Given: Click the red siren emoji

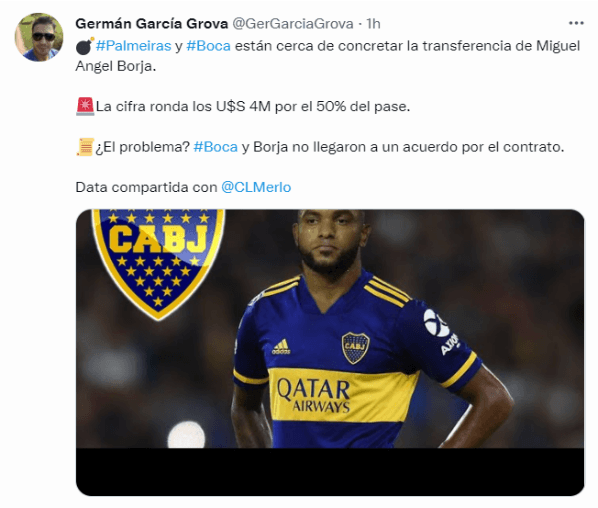Looking at the screenshot, I should (85, 106).
